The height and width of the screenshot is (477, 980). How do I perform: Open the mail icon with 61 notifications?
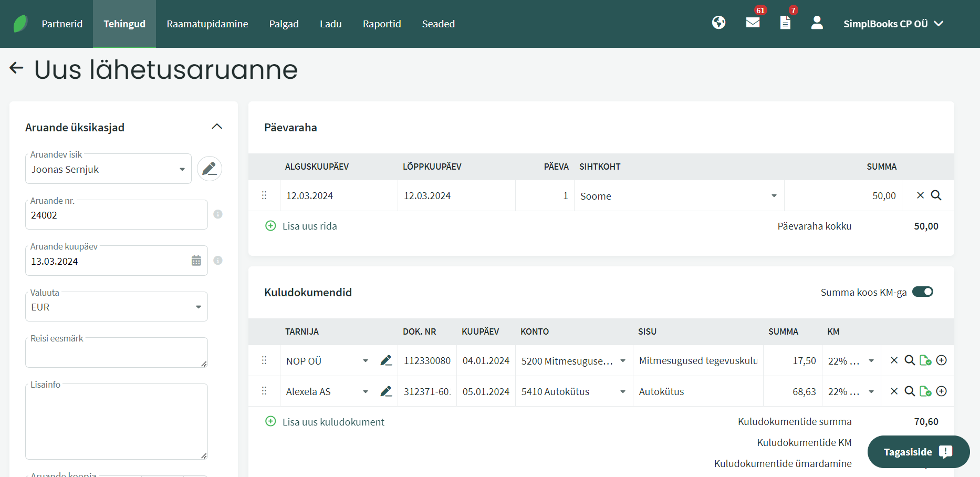pos(753,23)
